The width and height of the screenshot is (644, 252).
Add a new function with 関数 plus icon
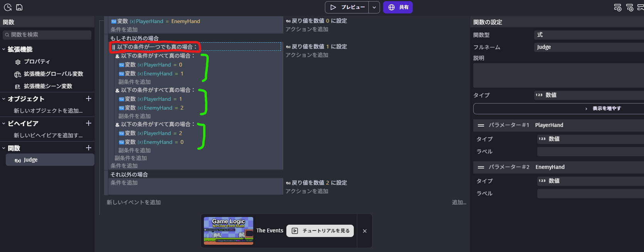tap(89, 148)
